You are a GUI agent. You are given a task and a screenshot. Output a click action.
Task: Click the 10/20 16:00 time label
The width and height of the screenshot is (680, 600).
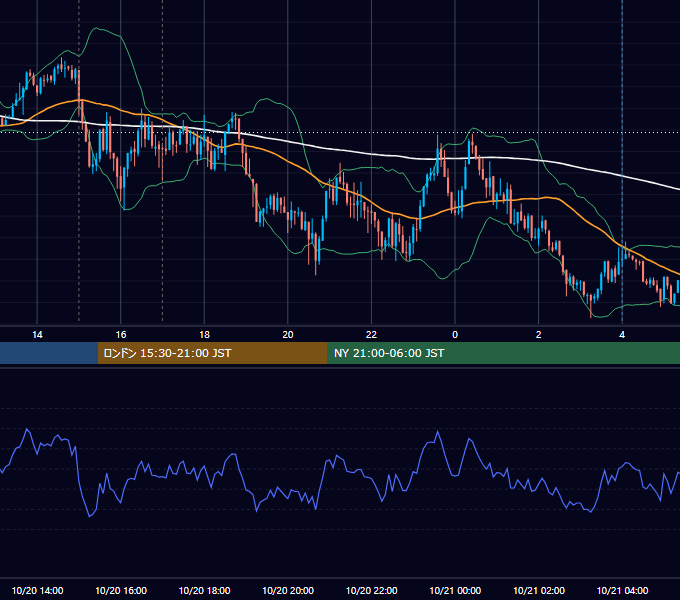121,590
